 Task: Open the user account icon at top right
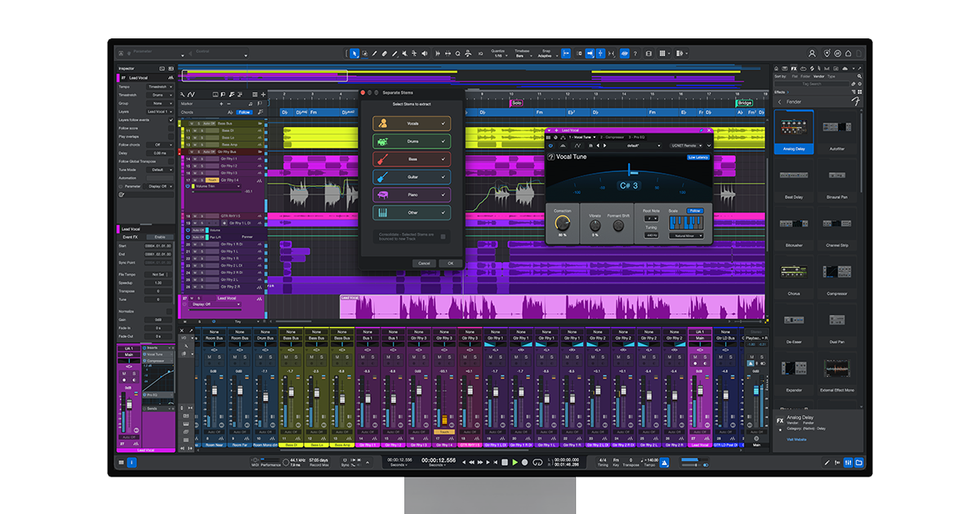(813, 53)
